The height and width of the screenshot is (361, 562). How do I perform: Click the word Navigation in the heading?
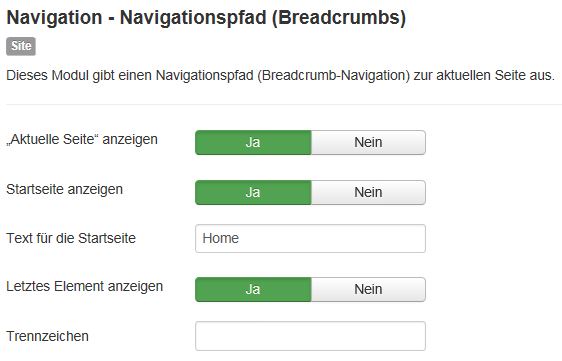point(54,18)
